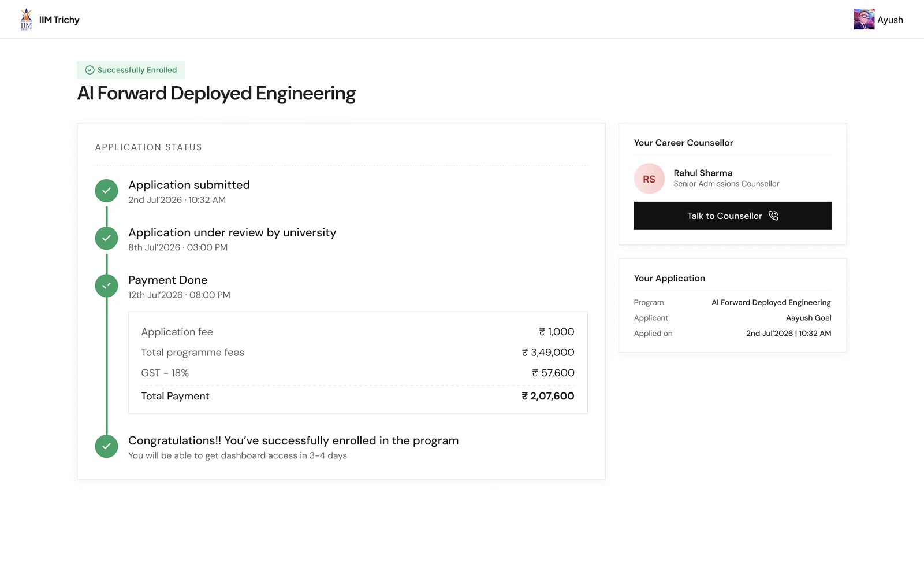This screenshot has width=924, height=578.
Task: Click Application under review by university title
Action: tap(232, 232)
